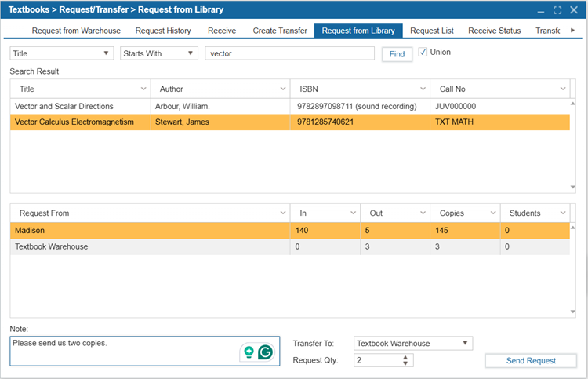The image size is (588, 379).
Task: Select the Vector Calculus Electromagnetism row
Action: point(290,122)
